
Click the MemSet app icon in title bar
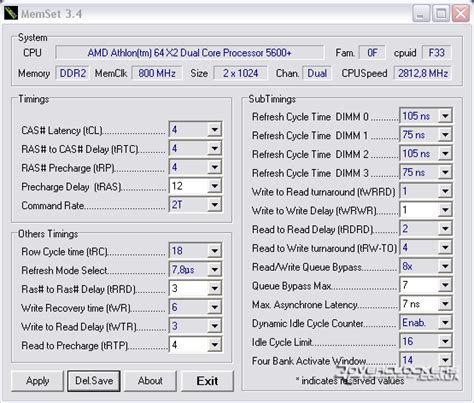(x=11, y=13)
